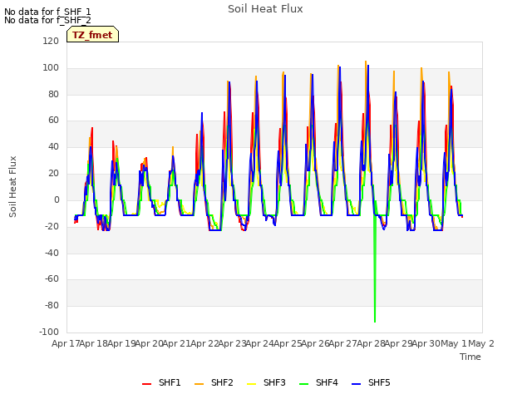532x399 pixels.
Task: Toggle the SHF2 series in legend
Action: coord(214,383)
